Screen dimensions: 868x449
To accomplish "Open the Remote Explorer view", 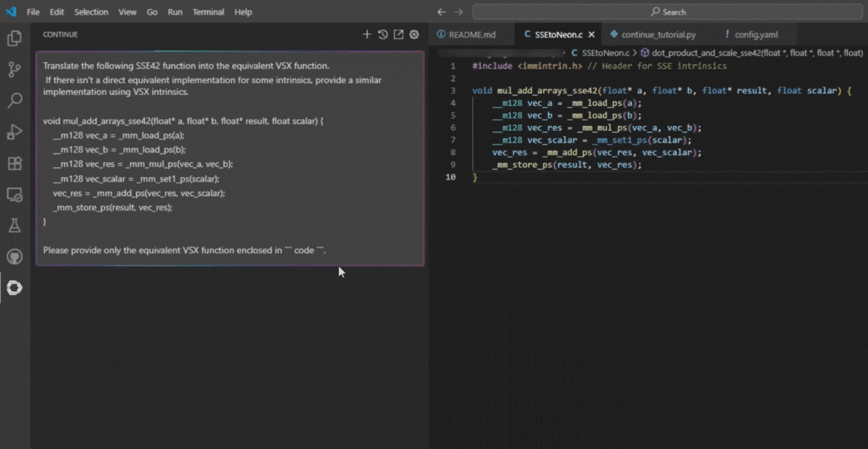I will click(15, 195).
